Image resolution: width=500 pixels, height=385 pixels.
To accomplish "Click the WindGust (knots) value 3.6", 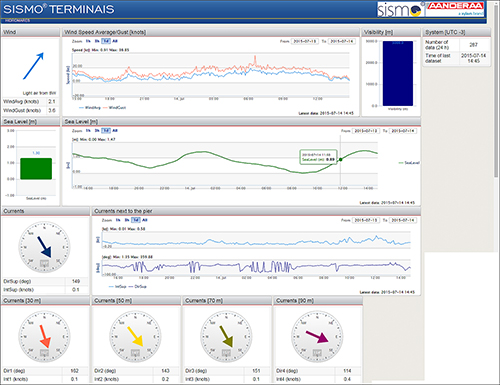I will pos(52,110).
